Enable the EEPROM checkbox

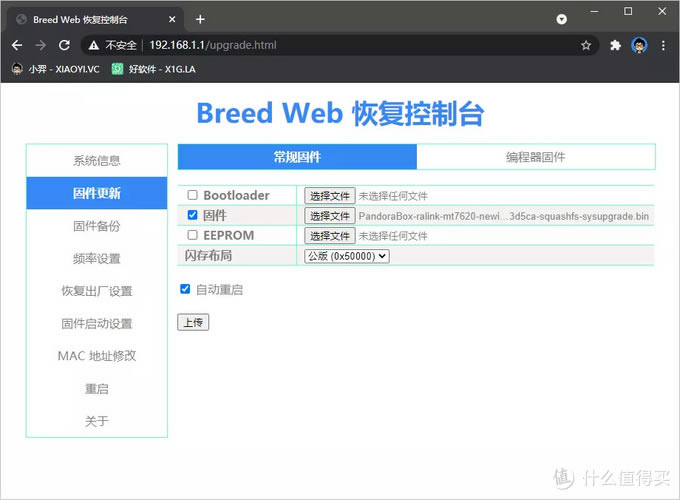(193, 235)
